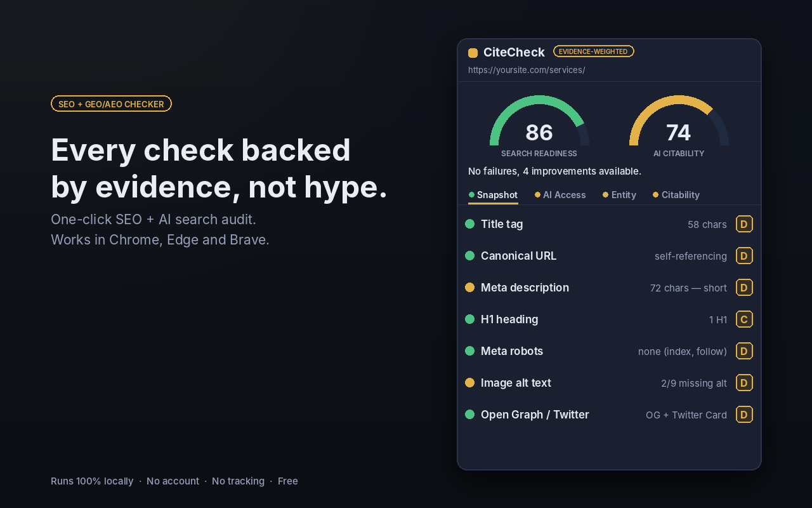The height and width of the screenshot is (508, 812).
Task: Click the D badge beside Canonical URL
Action: (744, 256)
